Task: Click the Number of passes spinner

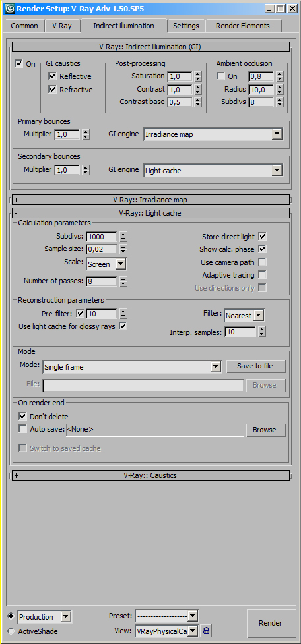Action: [x=123, y=281]
